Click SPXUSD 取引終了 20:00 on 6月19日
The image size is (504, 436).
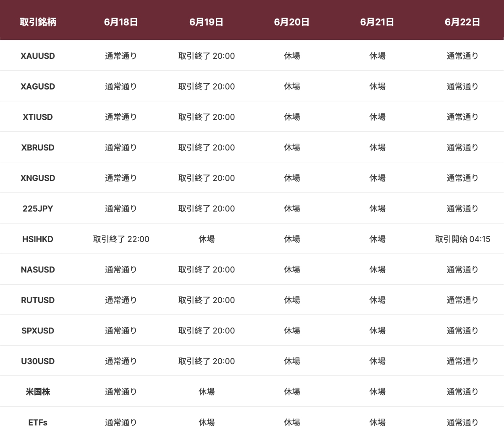[206, 331]
